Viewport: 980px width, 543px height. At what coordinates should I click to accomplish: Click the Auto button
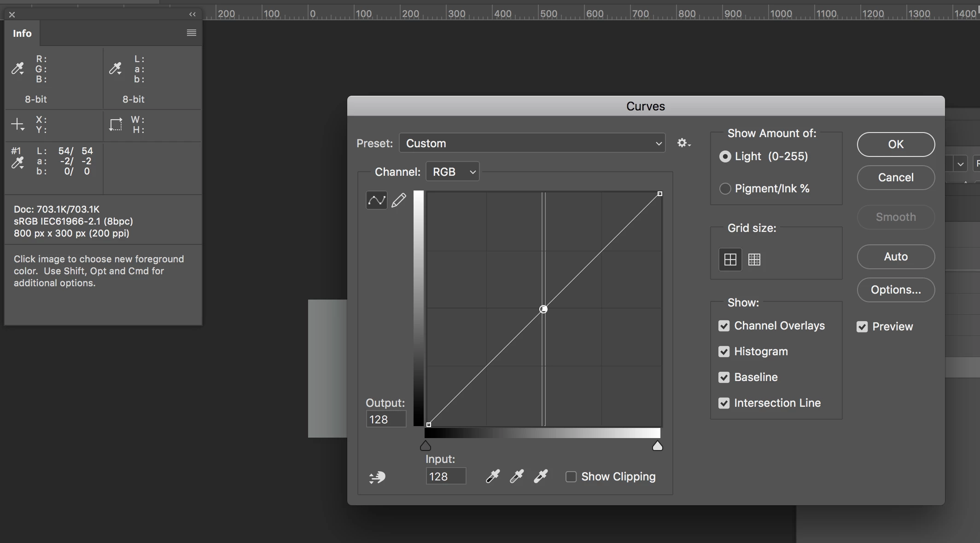tap(895, 257)
